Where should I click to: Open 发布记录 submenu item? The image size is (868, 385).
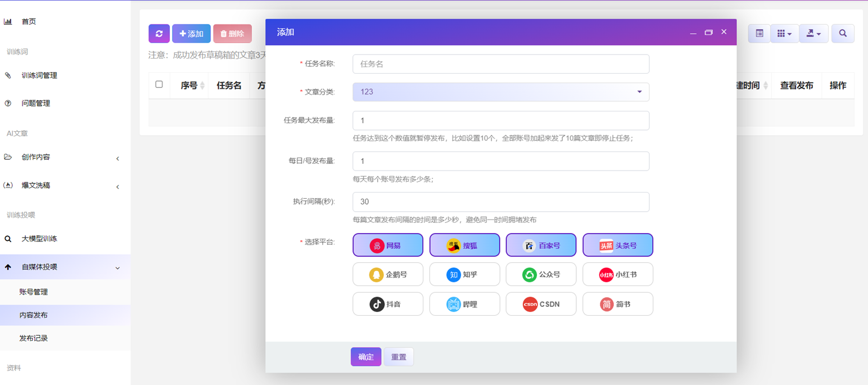click(x=34, y=338)
